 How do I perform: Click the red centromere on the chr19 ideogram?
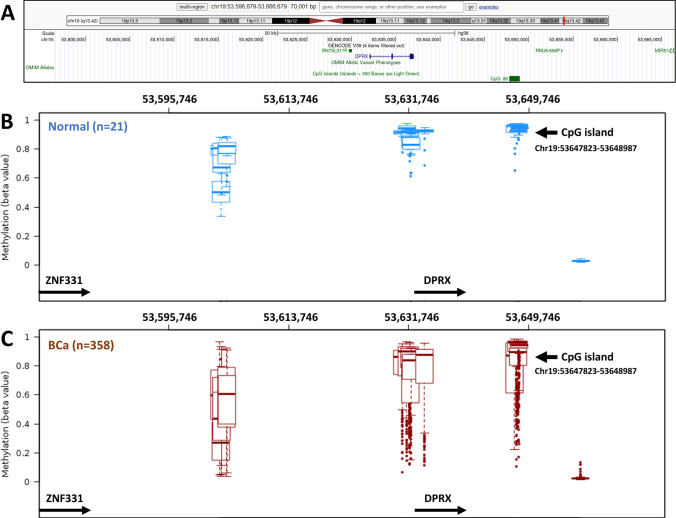coord(326,21)
